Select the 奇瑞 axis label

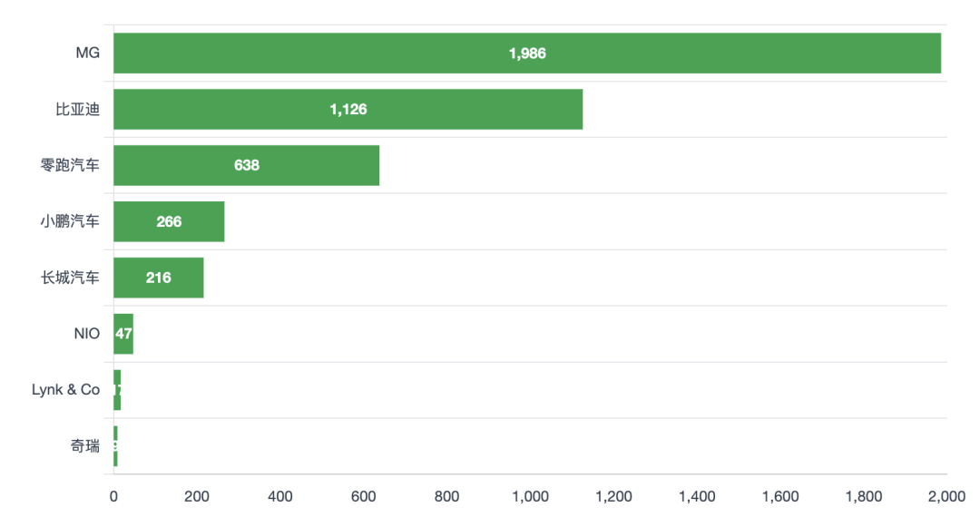click(85, 446)
